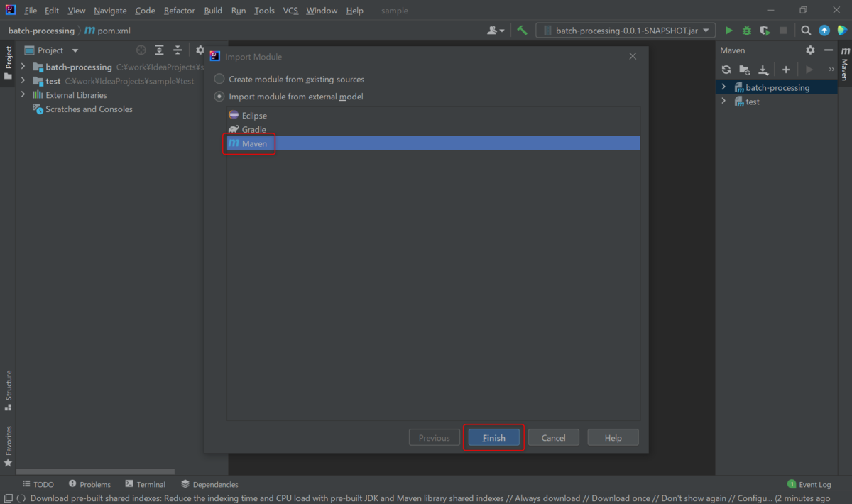Open the user profile icon in toolbar
The height and width of the screenshot is (504, 852).
pos(496,31)
